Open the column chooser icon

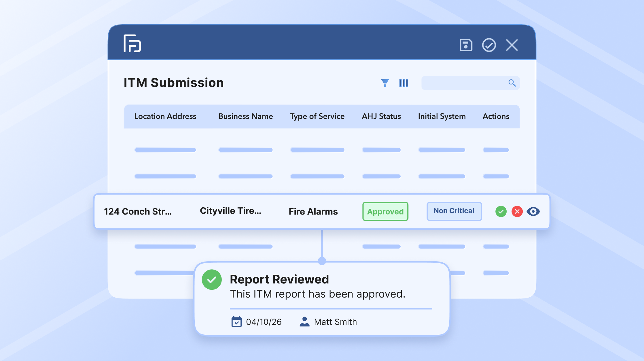coord(404,83)
